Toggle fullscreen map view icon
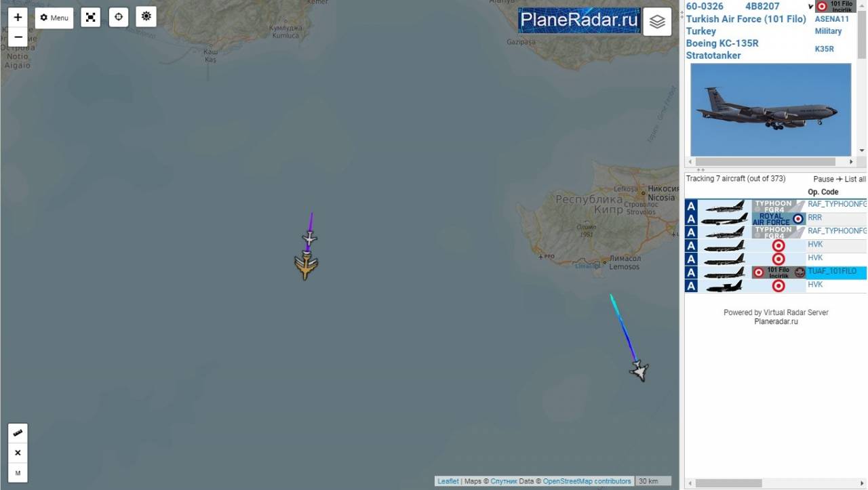This screenshot has width=868, height=490. tap(91, 17)
